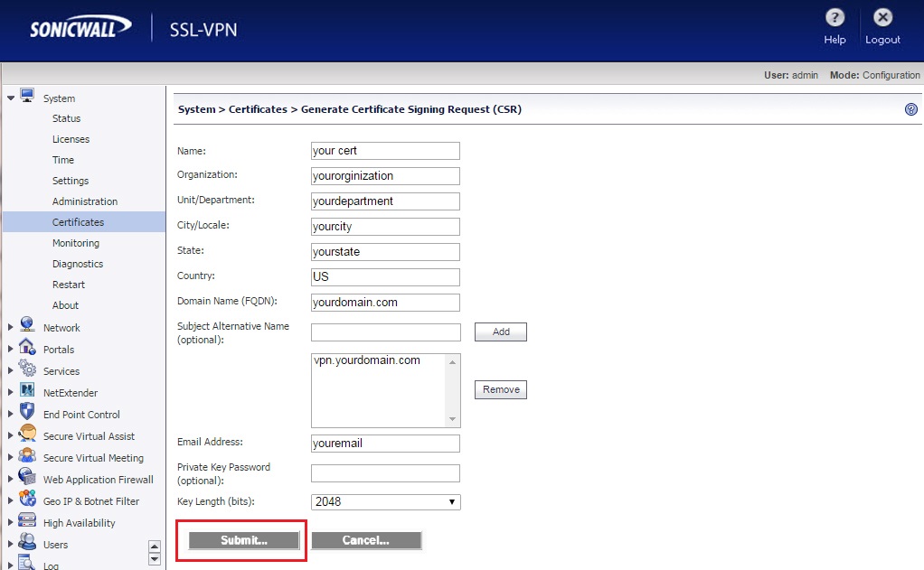Viewport: 924px width, 570px height.
Task: Go to the Diagnostics page
Action: (78, 264)
